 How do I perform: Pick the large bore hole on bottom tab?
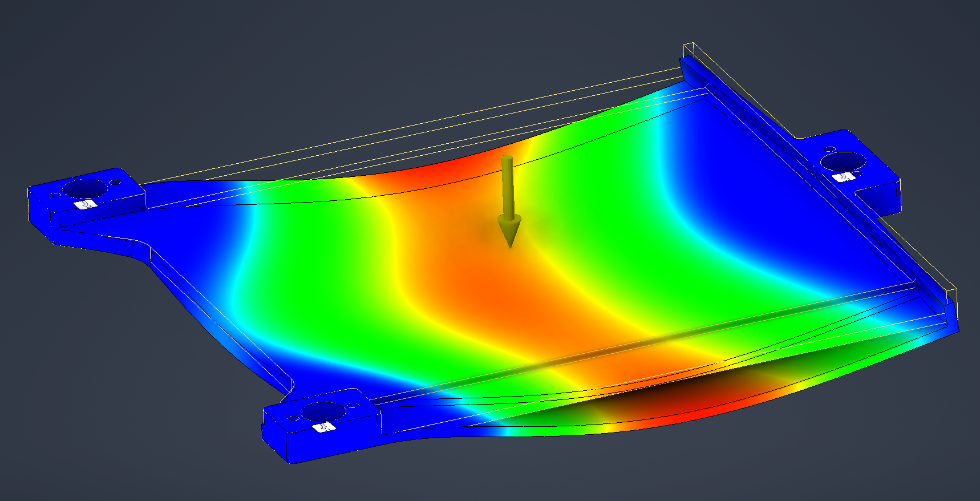click(x=323, y=411)
